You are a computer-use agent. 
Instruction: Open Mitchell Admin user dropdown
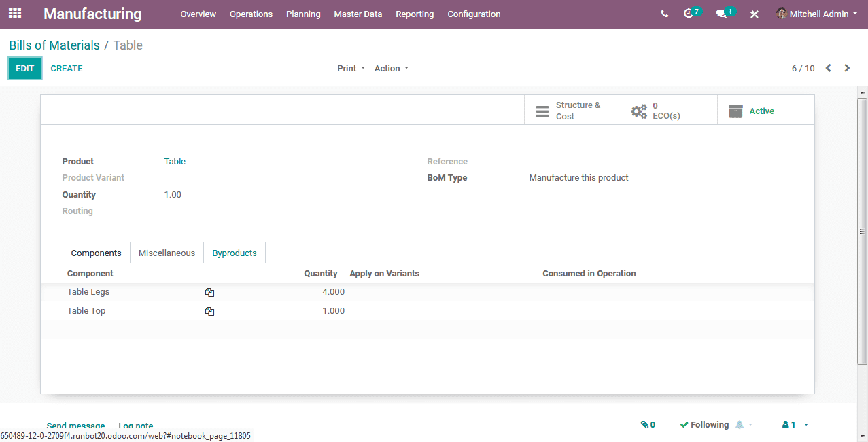(x=816, y=14)
